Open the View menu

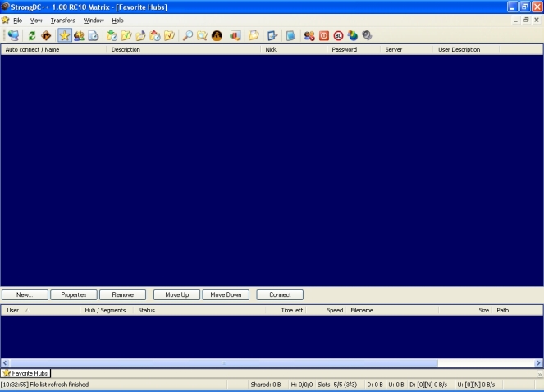tap(36, 20)
